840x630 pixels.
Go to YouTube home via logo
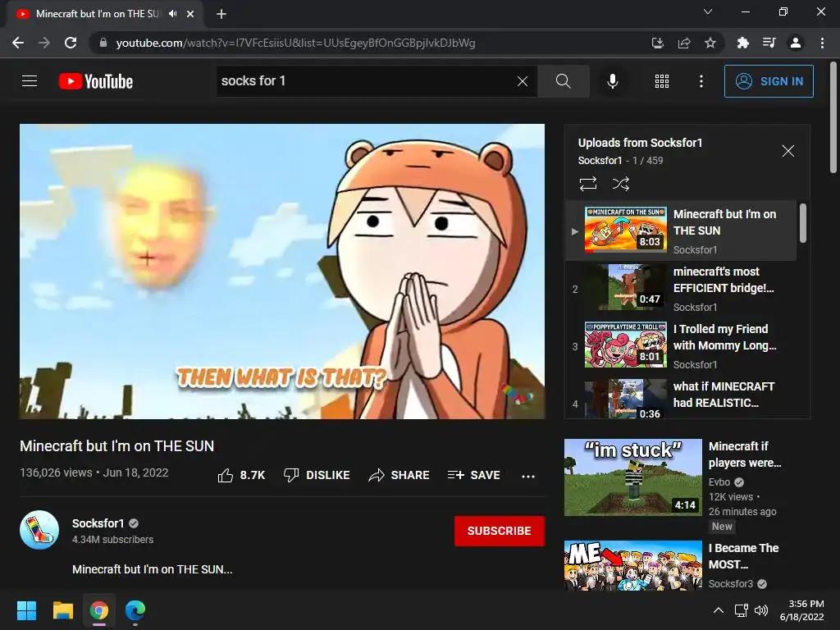[96, 81]
